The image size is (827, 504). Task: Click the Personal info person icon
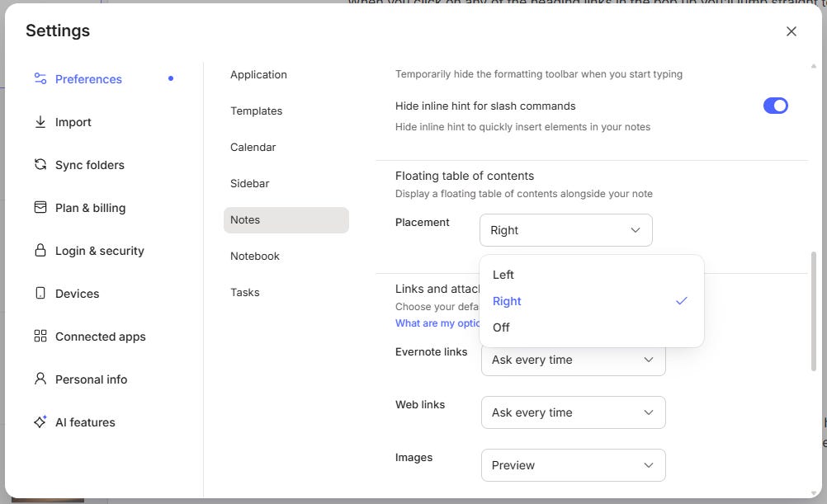point(40,379)
